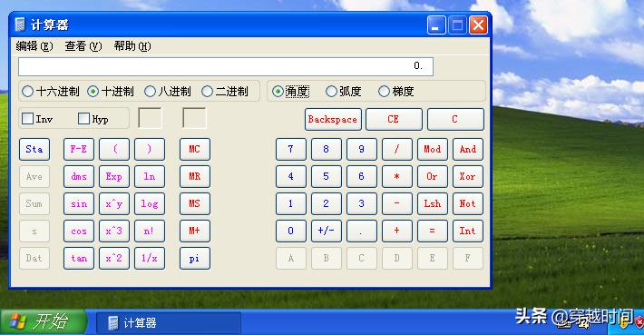The image size is (644, 335).
Task: Click digit 3
Action: pos(361,204)
